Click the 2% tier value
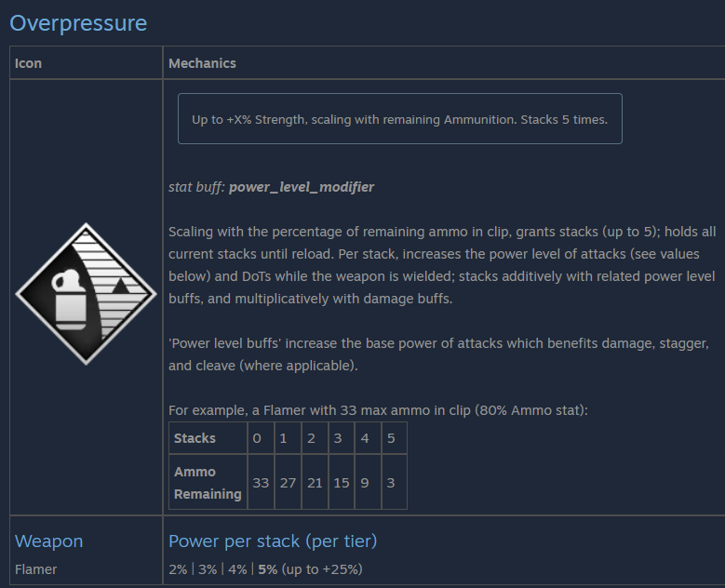Screen dimensions: 725x588 178,569
